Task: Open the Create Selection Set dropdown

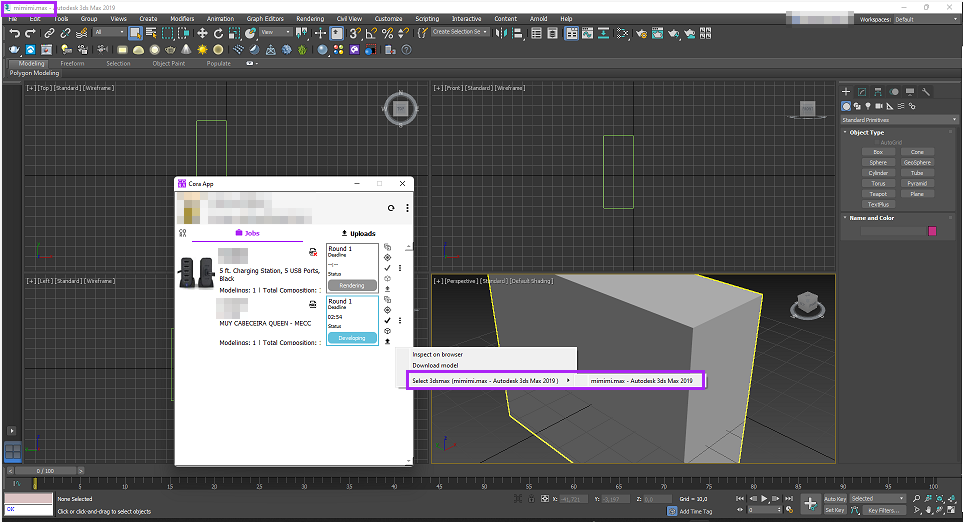Action: (460, 32)
